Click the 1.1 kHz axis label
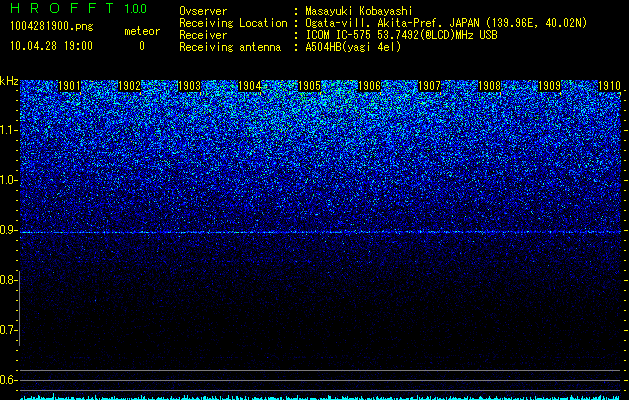The width and height of the screenshot is (629, 400). 9,130
